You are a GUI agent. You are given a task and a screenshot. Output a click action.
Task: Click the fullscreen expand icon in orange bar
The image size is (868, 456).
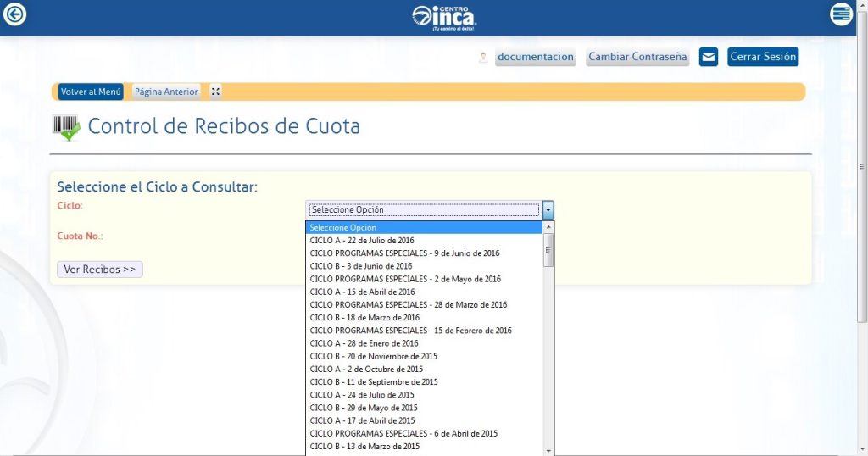click(215, 92)
